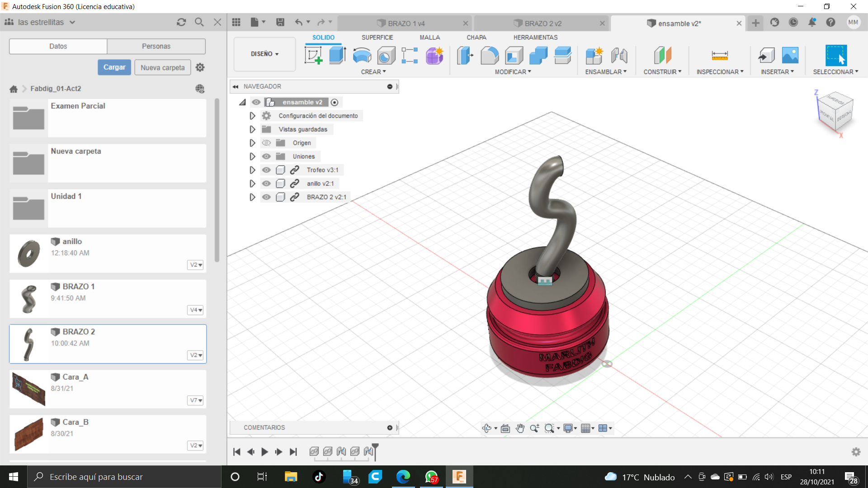Screen dimensions: 868x488
Task: Select the Shell tool icon
Action: point(514,56)
